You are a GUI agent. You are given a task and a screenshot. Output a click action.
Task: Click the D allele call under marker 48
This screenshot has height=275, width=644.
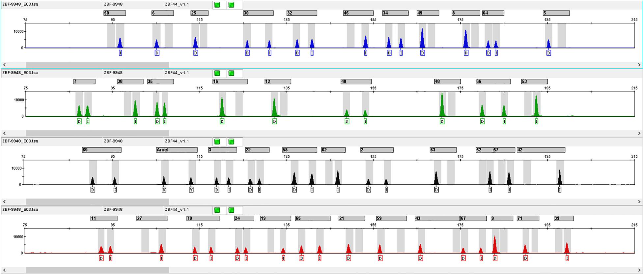442,121
